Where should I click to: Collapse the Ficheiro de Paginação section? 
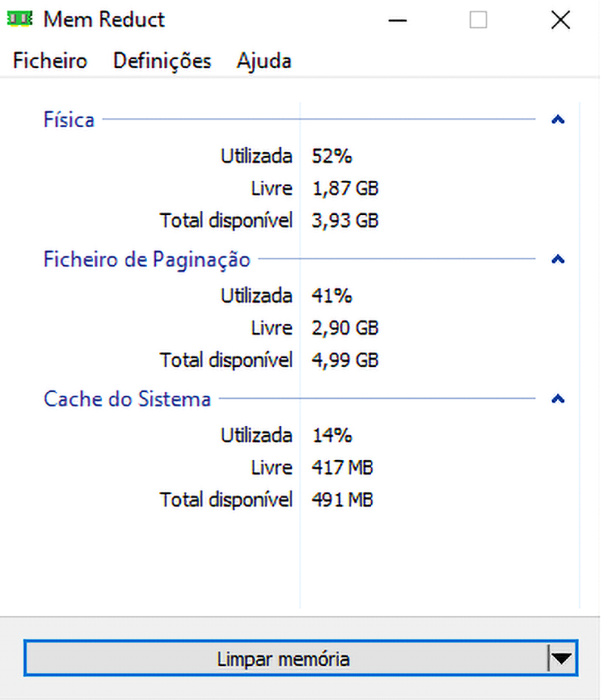558,259
